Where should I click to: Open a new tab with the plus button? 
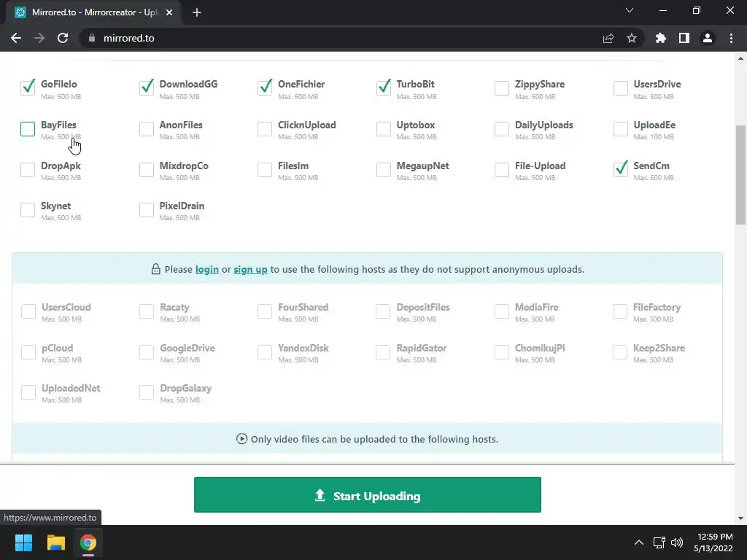(197, 12)
